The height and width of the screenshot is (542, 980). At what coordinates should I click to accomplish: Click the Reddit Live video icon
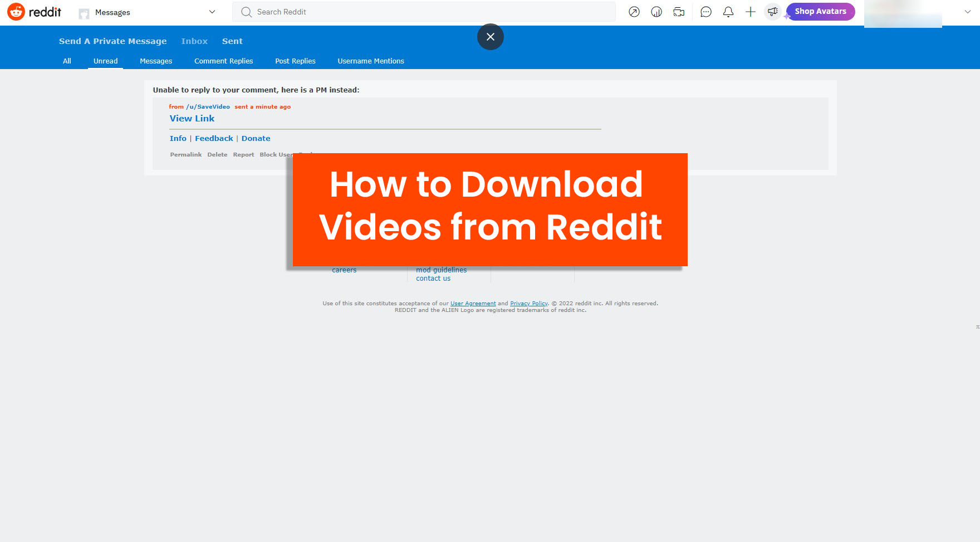click(x=679, y=12)
